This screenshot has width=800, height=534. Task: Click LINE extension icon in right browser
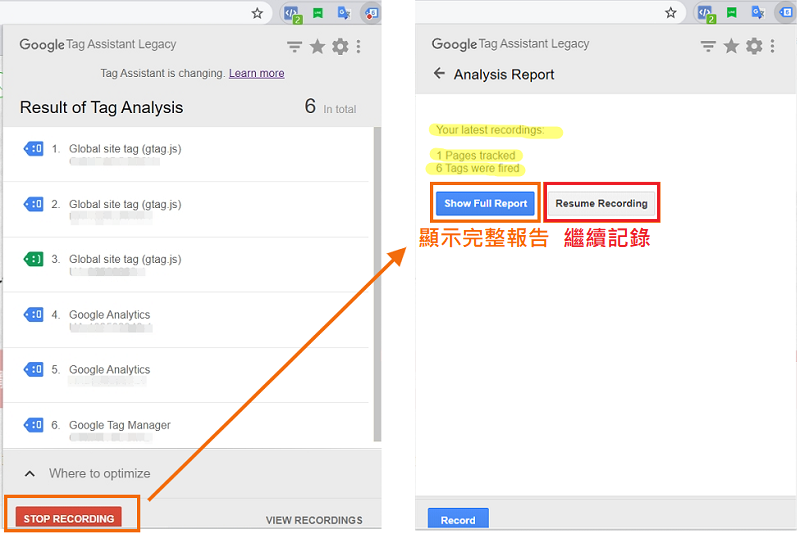[732, 13]
